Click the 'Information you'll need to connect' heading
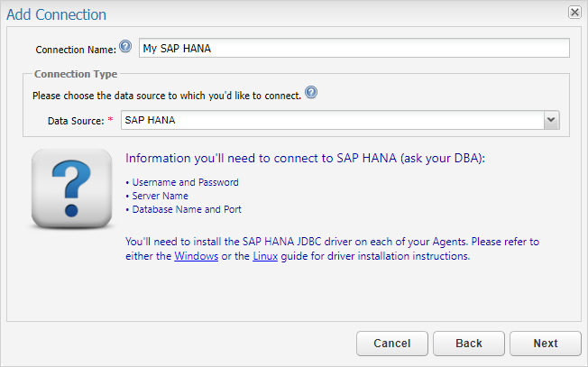The height and width of the screenshot is (367, 588). coord(305,158)
